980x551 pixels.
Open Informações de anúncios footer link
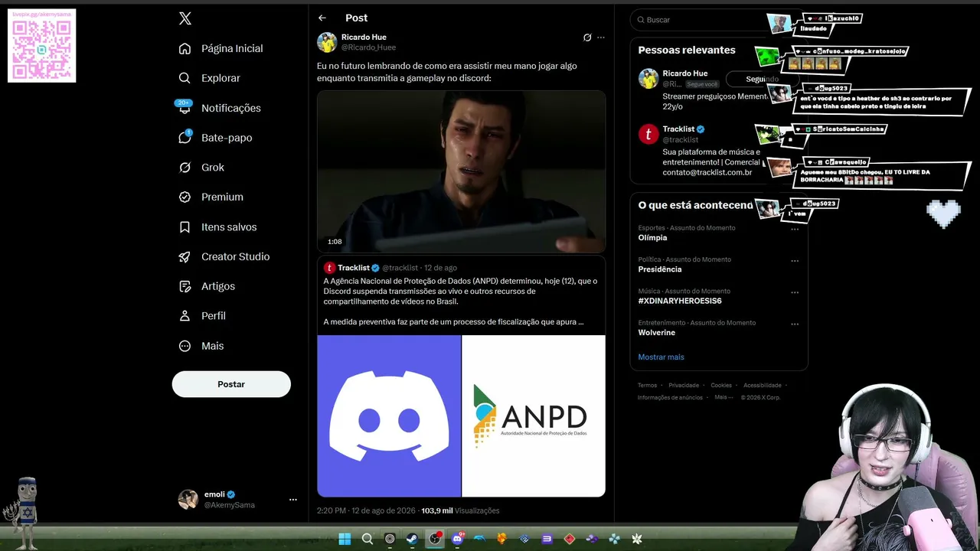(670, 398)
